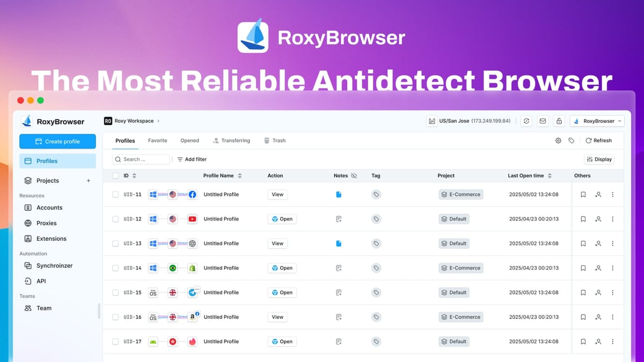Switch to the Opened tab

(x=189, y=141)
